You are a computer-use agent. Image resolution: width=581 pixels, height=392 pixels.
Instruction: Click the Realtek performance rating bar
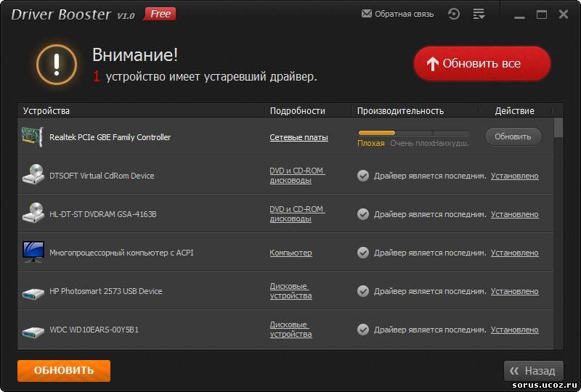[413, 133]
